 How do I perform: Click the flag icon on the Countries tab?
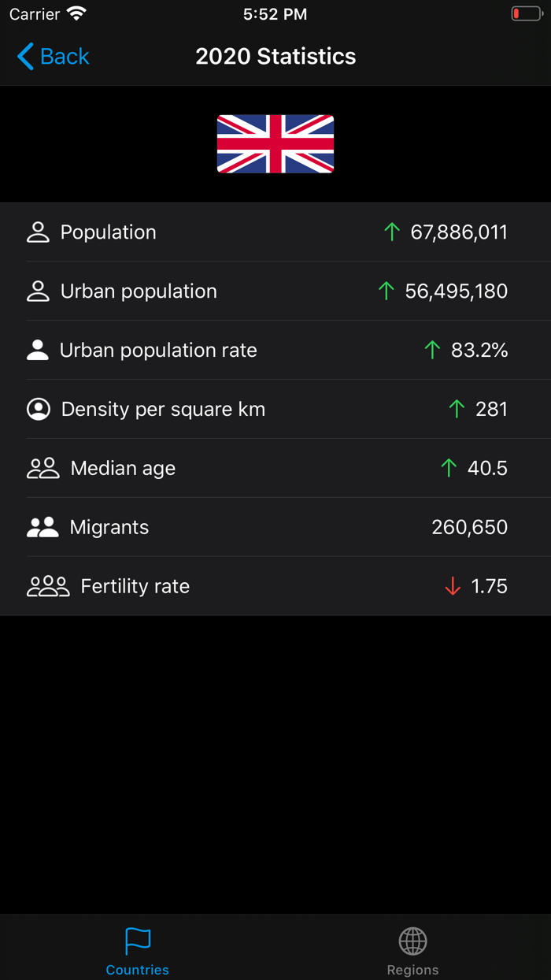137,940
